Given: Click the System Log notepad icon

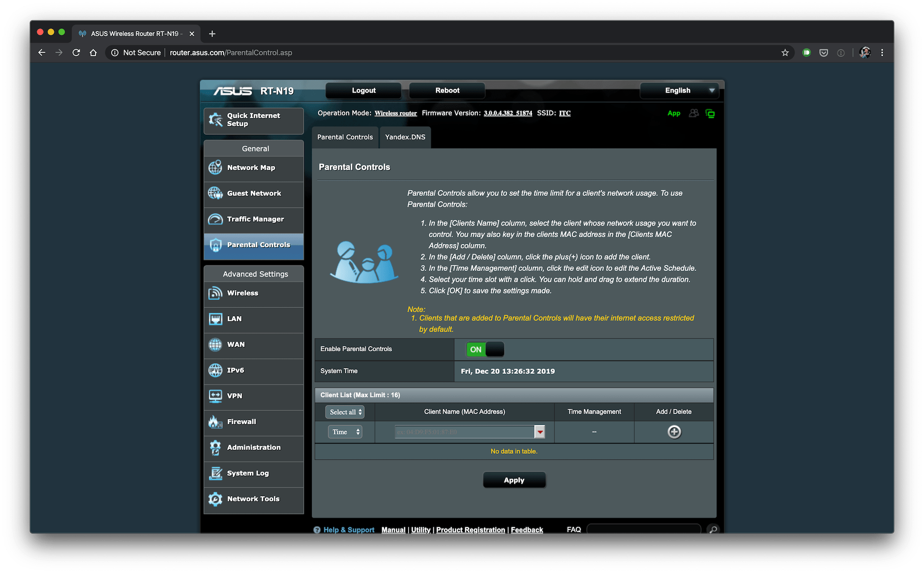Looking at the screenshot, I should [x=215, y=473].
